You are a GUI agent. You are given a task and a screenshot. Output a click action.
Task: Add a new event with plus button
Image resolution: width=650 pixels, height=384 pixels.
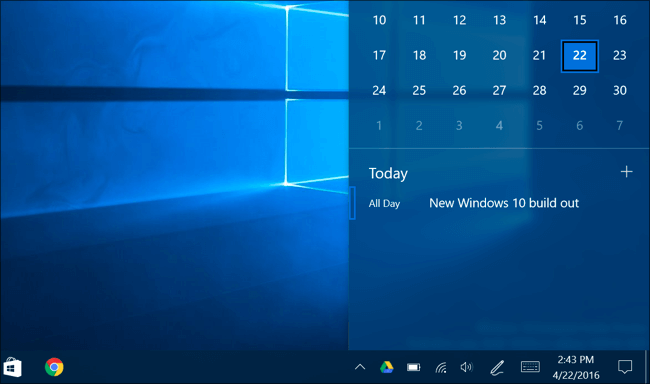click(626, 172)
